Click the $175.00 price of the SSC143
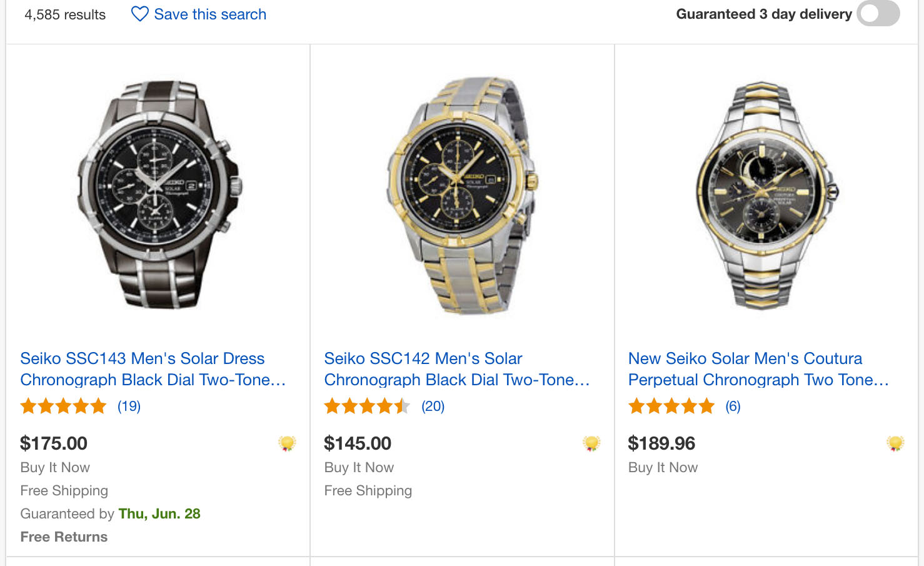 pyautogui.click(x=54, y=443)
